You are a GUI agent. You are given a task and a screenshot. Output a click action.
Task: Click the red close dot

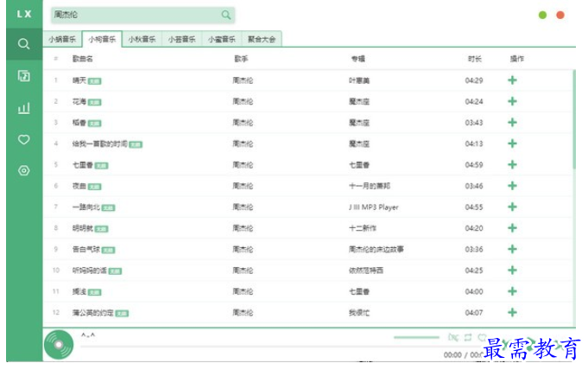coord(560,15)
